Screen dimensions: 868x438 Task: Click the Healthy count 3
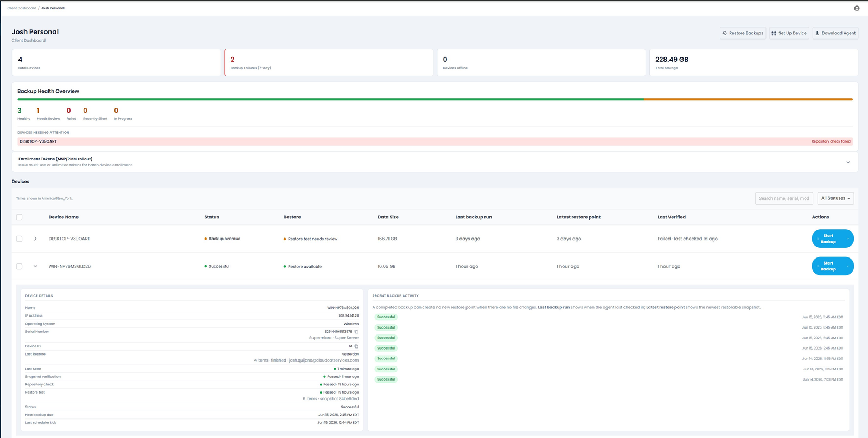(x=20, y=111)
